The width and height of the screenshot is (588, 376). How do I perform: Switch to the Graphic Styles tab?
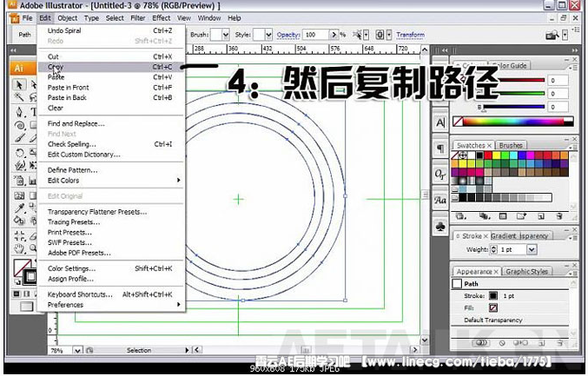[x=526, y=272]
